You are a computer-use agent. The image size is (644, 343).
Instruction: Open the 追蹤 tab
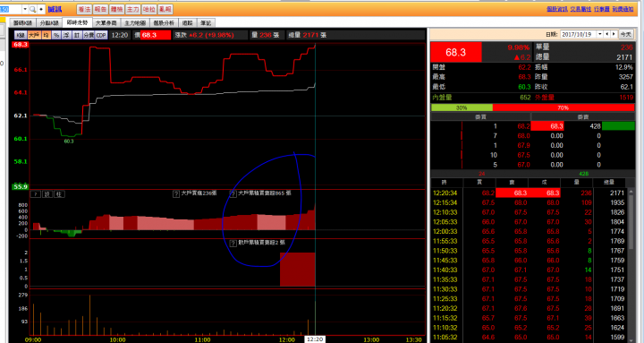tap(188, 23)
